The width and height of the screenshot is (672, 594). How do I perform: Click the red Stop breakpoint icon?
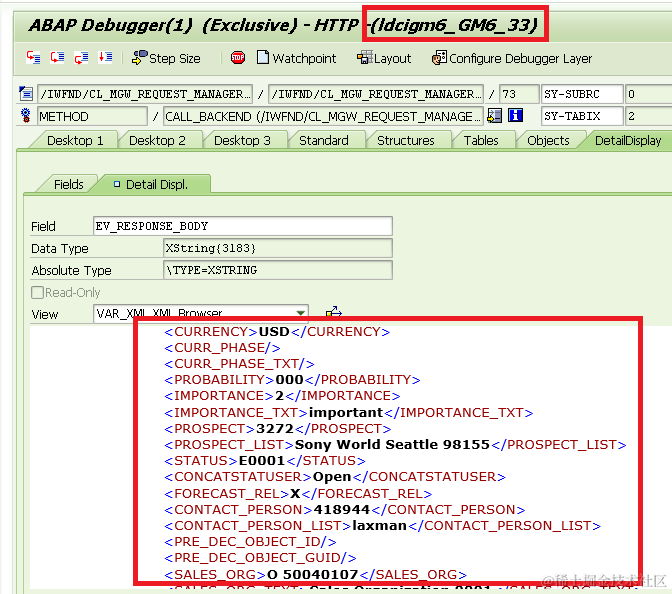coord(238,57)
